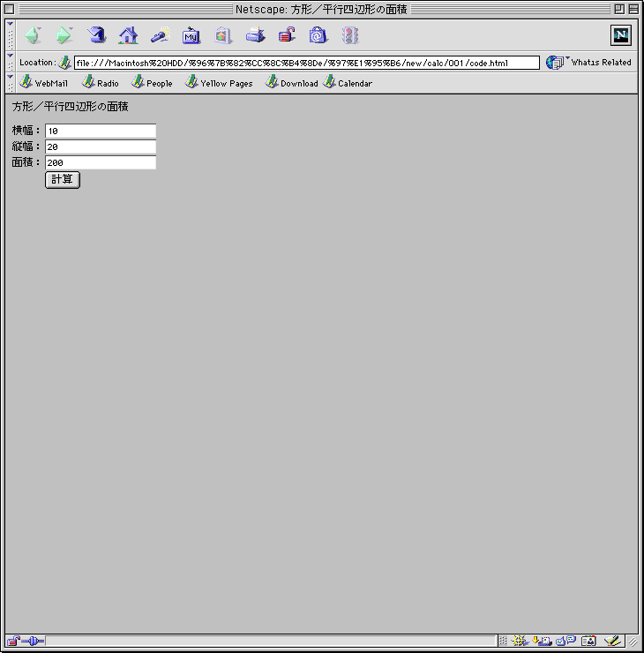Click status bar security padlock

[13, 641]
